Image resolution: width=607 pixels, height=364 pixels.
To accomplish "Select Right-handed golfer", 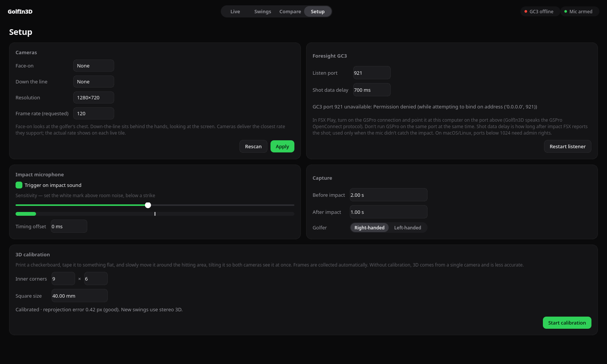I will pos(370,227).
